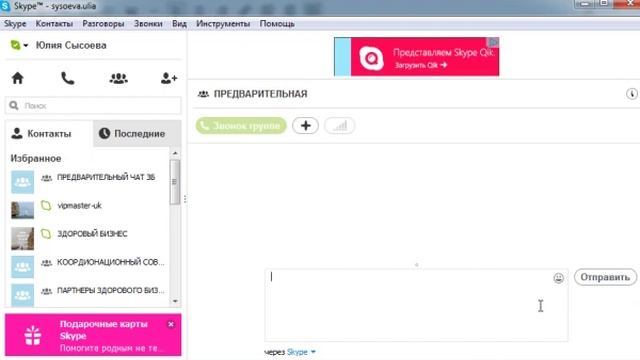This screenshot has width=640, height=360.
Task: Close the Подарочные карты Skype banner
Action: 171,324
